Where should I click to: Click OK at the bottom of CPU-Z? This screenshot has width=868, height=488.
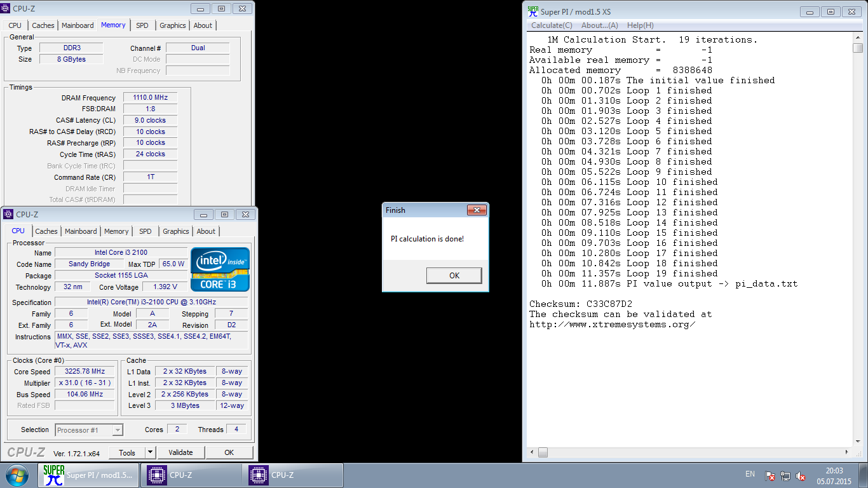pos(229,452)
